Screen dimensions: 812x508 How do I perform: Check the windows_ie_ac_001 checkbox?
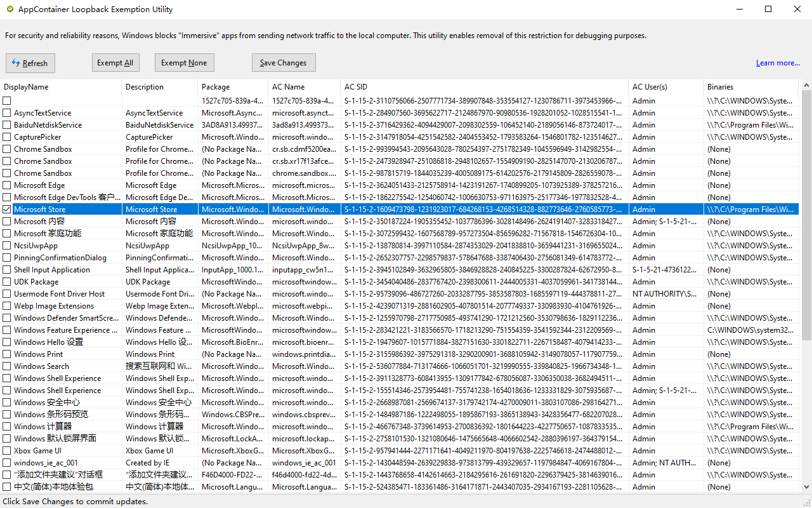(7, 462)
